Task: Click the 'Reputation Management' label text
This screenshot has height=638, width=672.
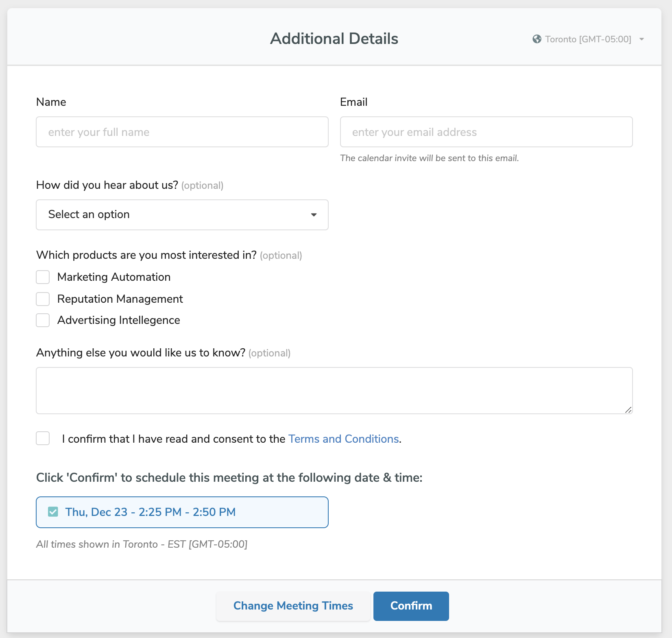Action: pyautogui.click(x=120, y=299)
